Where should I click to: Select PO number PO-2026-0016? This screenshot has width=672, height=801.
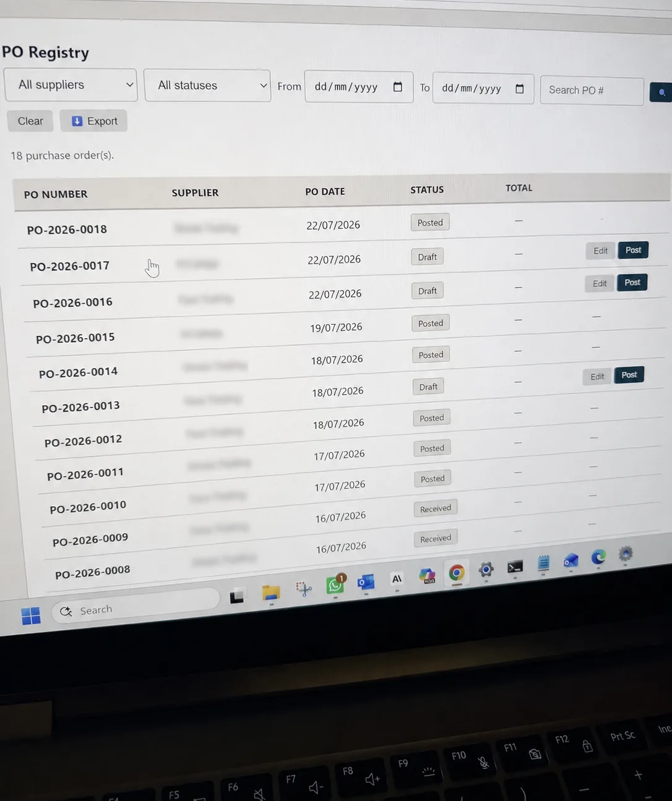72,302
